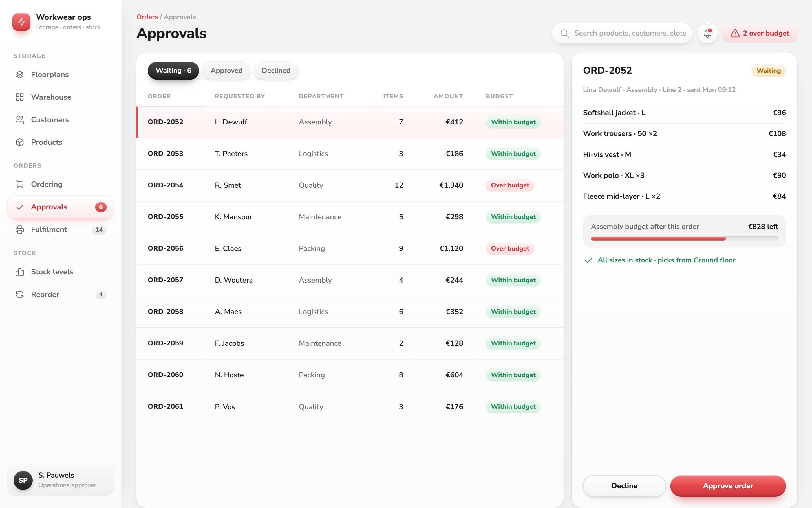Click the Approve order button
Image resolution: width=812 pixels, height=508 pixels.
[x=728, y=486]
